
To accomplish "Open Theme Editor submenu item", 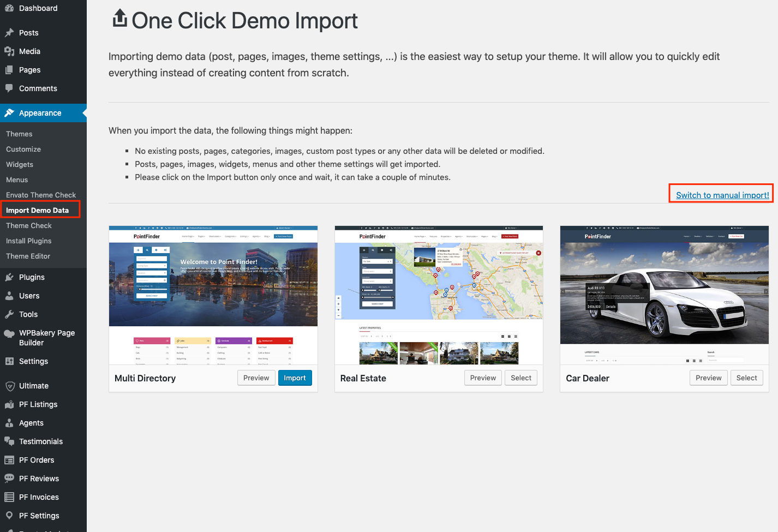I will click(x=28, y=256).
